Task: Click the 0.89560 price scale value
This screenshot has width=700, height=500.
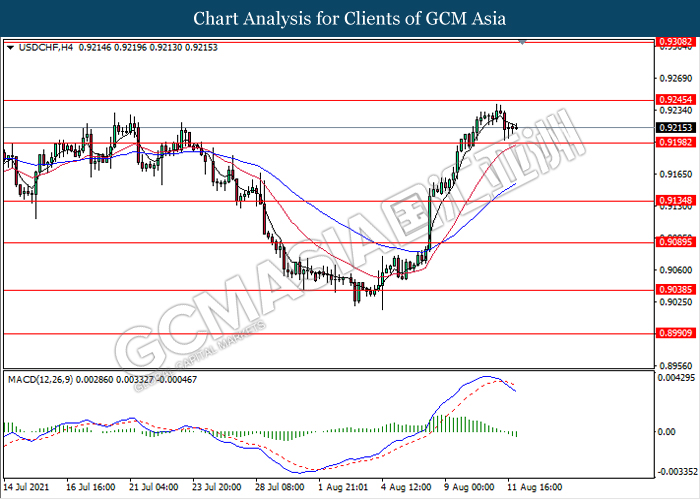Action: (x=676, y=366)
